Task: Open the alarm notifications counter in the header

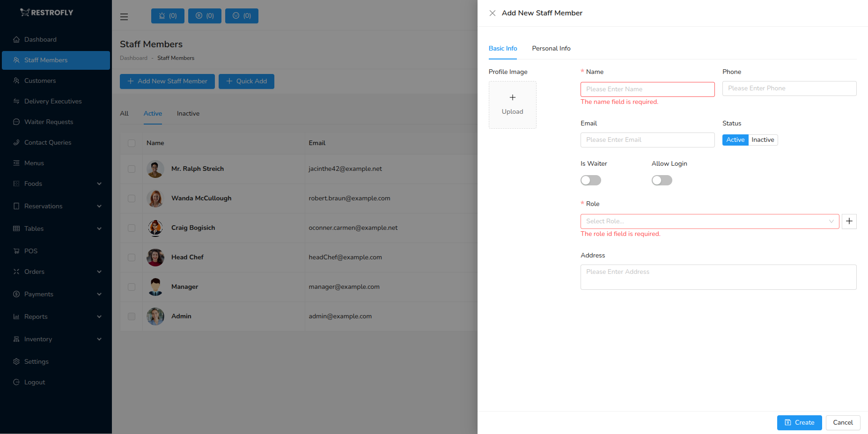Action: pyautogui.click(x=168, y=15)
